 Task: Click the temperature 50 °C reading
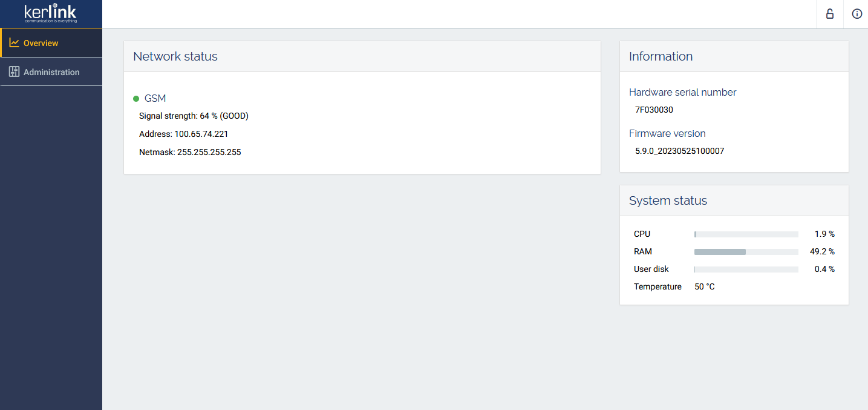click(704, 287)
